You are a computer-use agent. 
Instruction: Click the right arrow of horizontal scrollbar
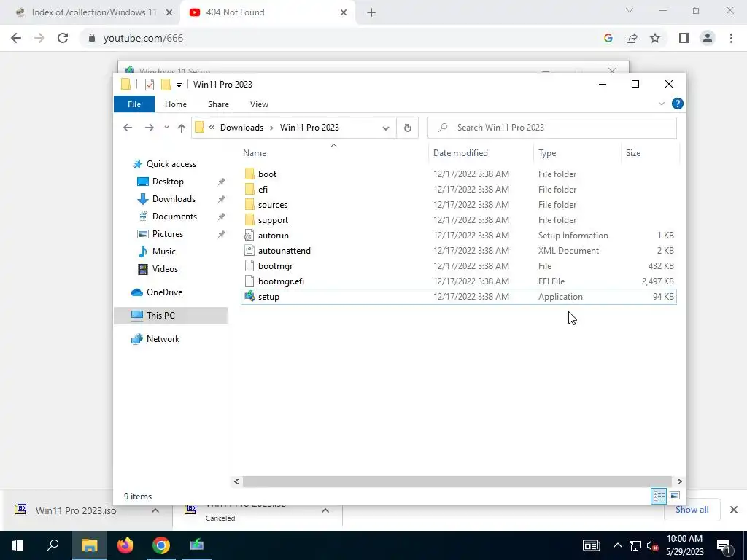(x=679, y=481)
